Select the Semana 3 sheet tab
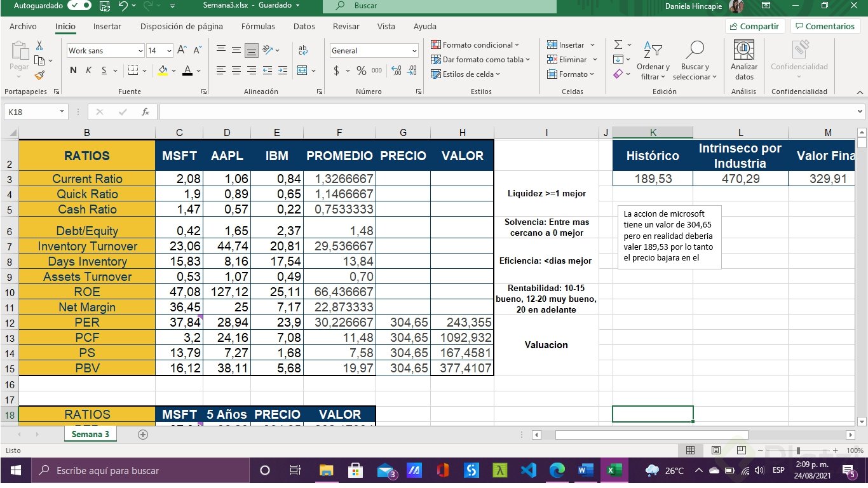This screenshot has height=488, width=868. [90, 435]
